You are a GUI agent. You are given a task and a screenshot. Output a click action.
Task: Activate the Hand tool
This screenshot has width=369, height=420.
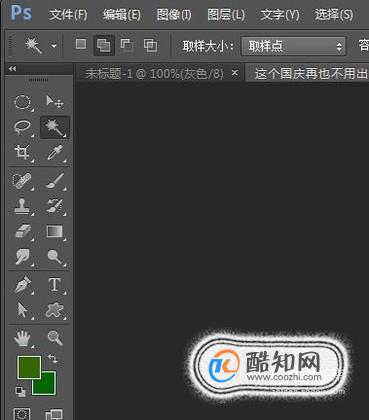pos(23,337)
